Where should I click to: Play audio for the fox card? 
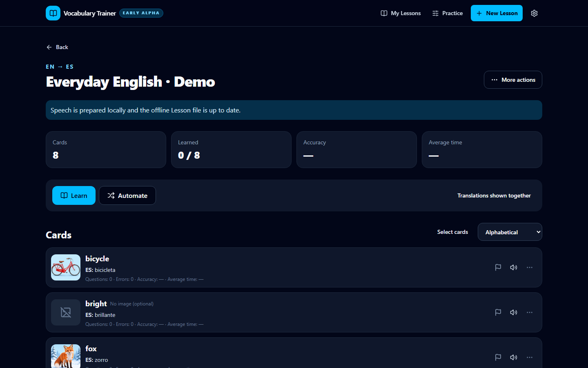point(514,357)
